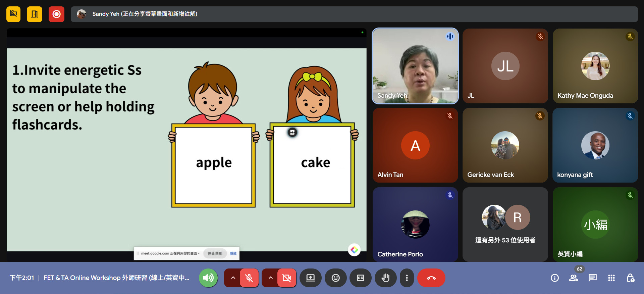This screenshot has width=644, height=294.
Task: Click the red recording indicator icon
Action: [56, 14]
